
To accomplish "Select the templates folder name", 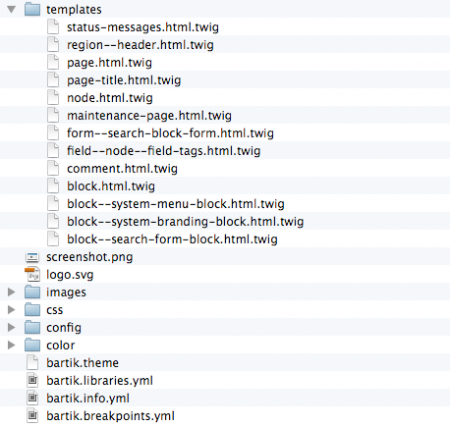I will click(x=74, y=10).
